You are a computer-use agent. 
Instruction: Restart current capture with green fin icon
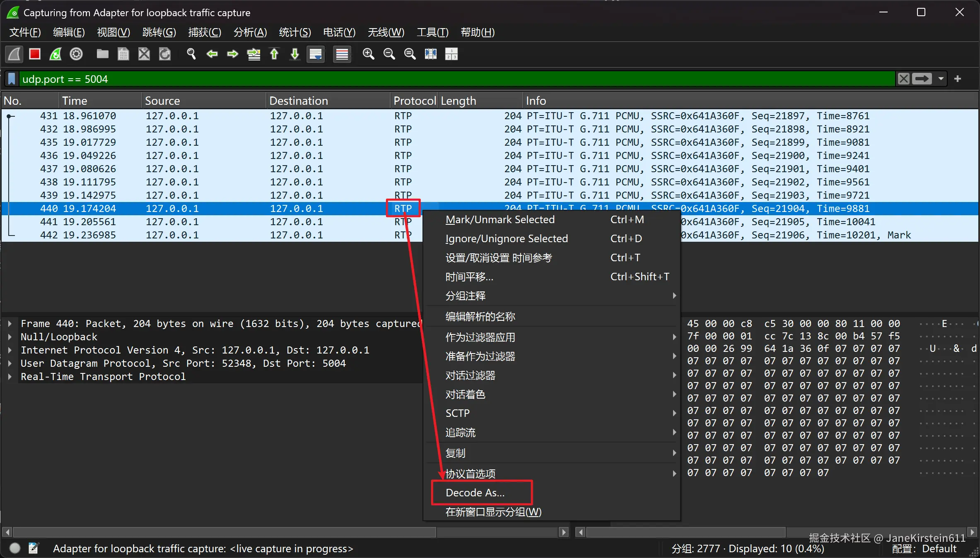click(x=56, y=54)
